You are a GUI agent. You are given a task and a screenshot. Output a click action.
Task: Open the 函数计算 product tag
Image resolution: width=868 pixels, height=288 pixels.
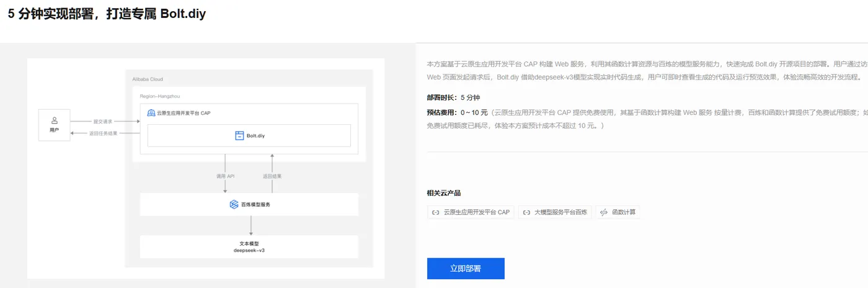click(x=618, y=212)
